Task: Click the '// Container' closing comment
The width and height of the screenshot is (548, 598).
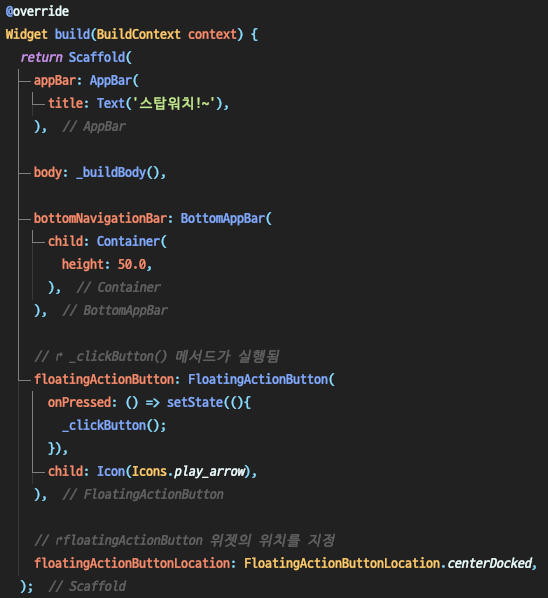Action: pos(118,287)
